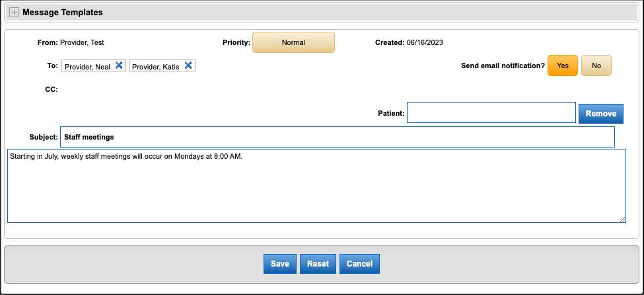This screenshot has height=295, width=644.
Task: Remove recipient Provider, Neal with X icon
Action: [119, 65]
